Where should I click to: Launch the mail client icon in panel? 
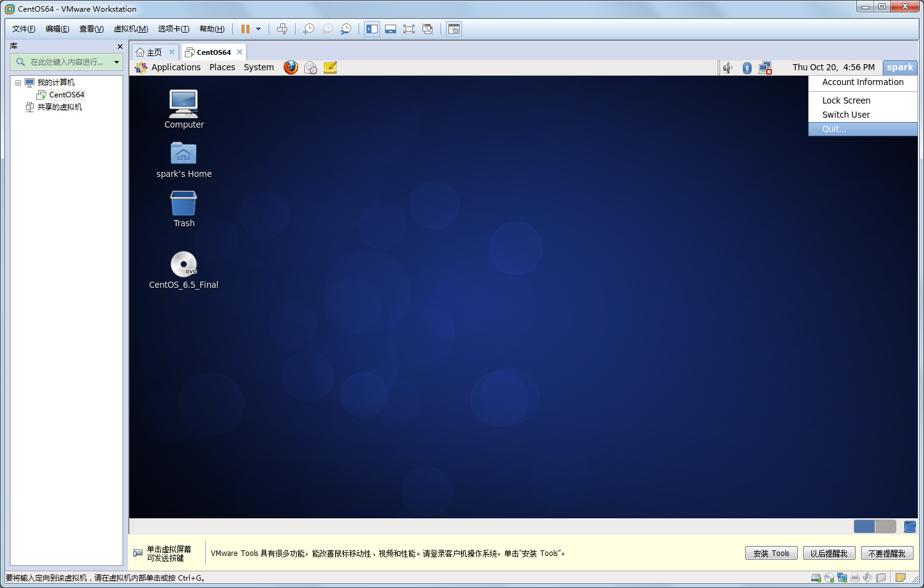[310, 67]
